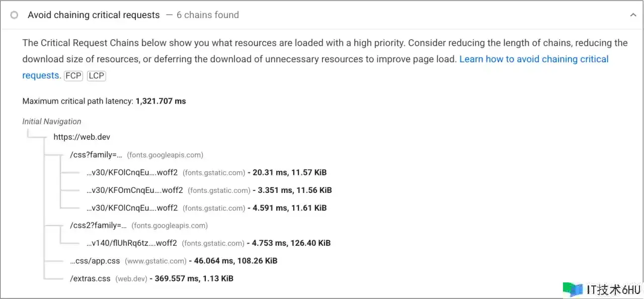Collapse the audit with the chevron arrow

[633, 15]
